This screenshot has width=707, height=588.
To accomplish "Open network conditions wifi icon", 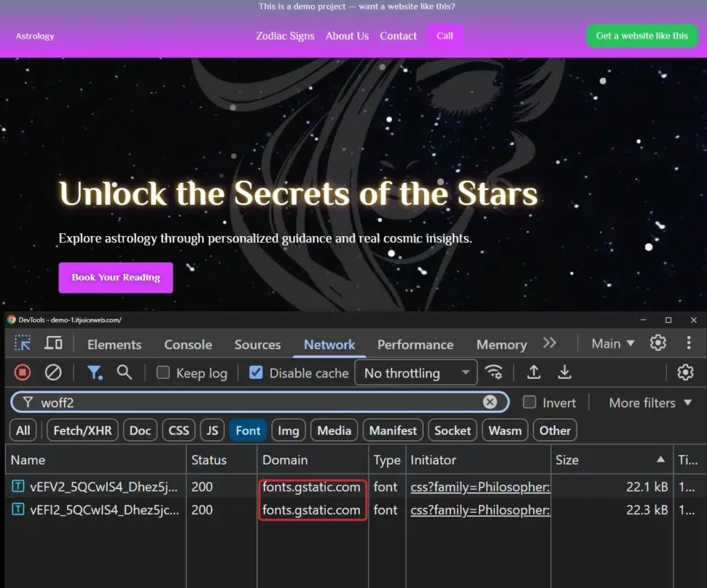I will point(494,372).
